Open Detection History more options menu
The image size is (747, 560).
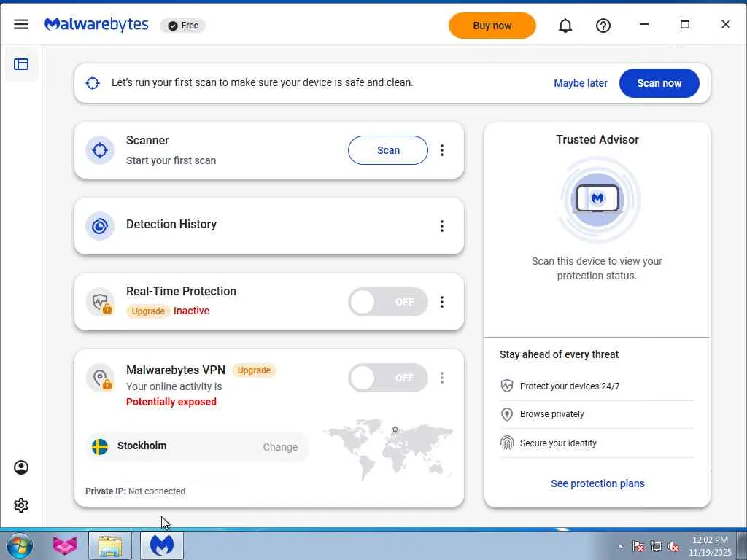pos(442,226)
